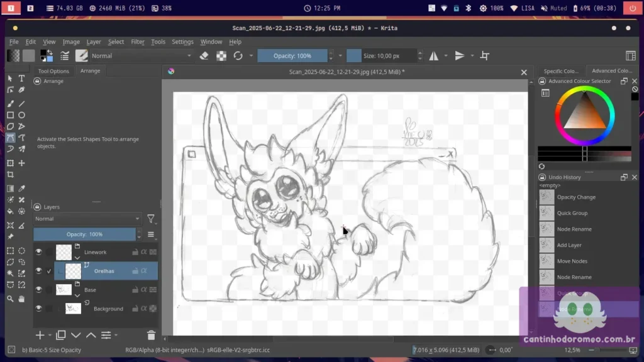Select the Bezier Curve tool
Viewport: 644px width, 362px height.
point(10,138)
